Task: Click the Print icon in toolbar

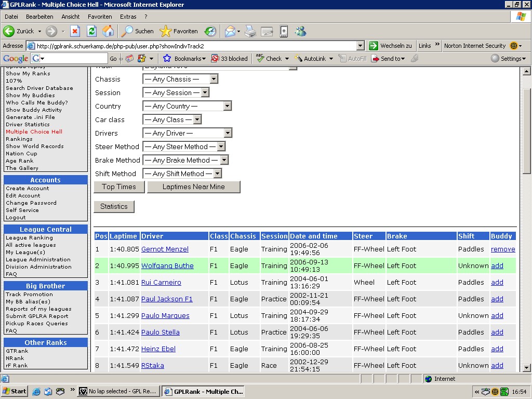Action: tap(250, 31)
